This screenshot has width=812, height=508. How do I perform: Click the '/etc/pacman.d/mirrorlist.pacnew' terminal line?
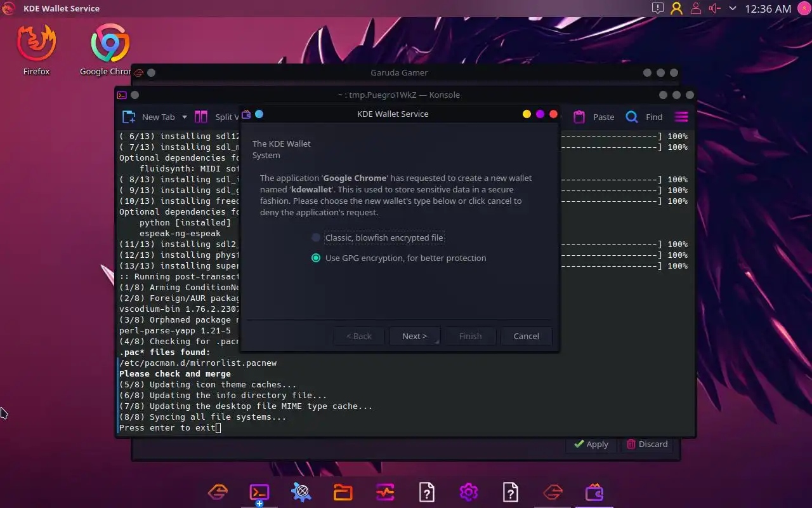tap(198, 363)
